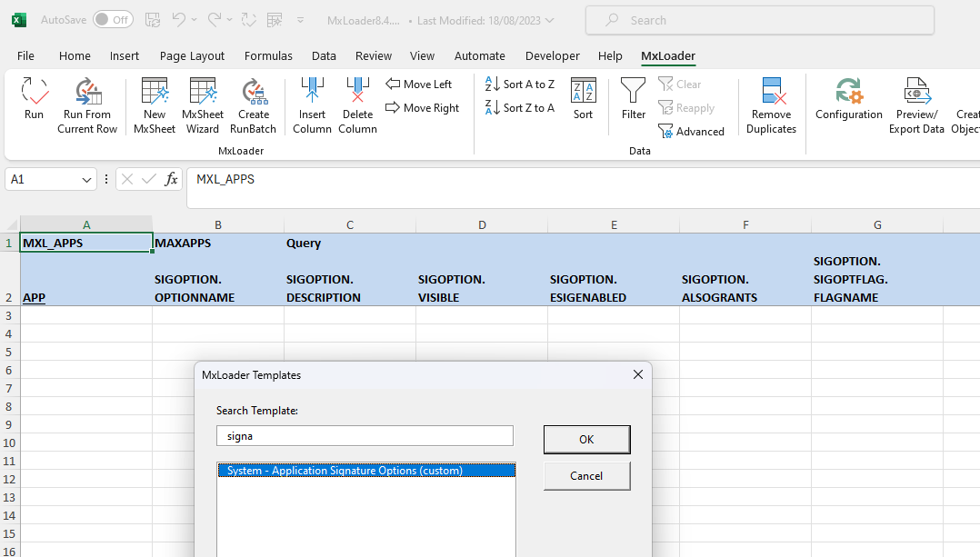This screenshot has width=980, height=557.
Task: Switch to the Formulas ribbon tab
Action: click(268, 56)
